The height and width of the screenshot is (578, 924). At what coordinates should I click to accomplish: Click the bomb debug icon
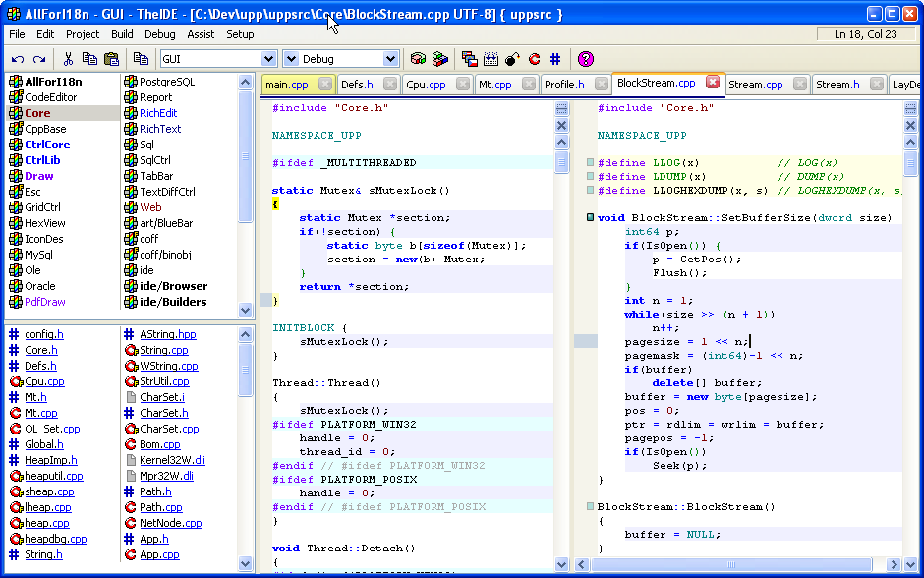[512, 59]
